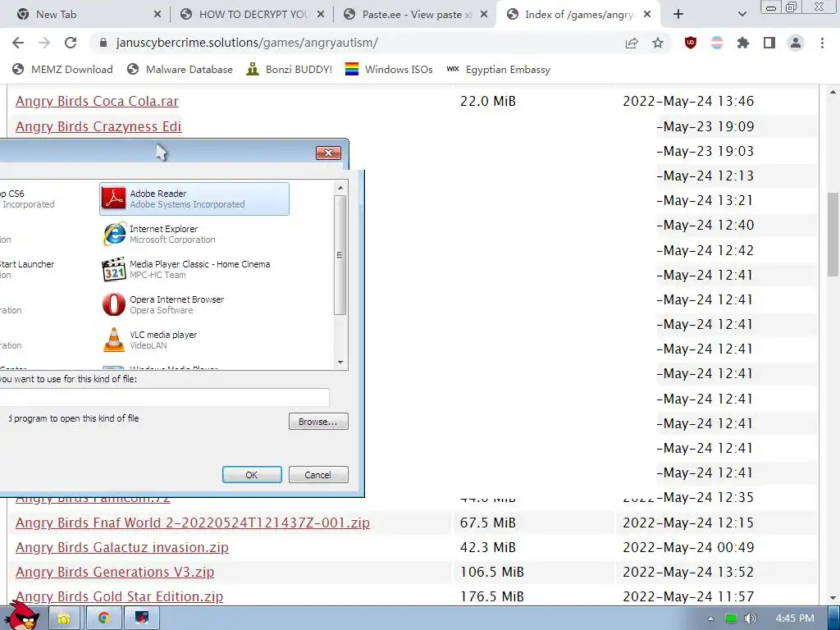Click the Angry Birds start button
Screen dimensions: 840x630
pos(21,615)
